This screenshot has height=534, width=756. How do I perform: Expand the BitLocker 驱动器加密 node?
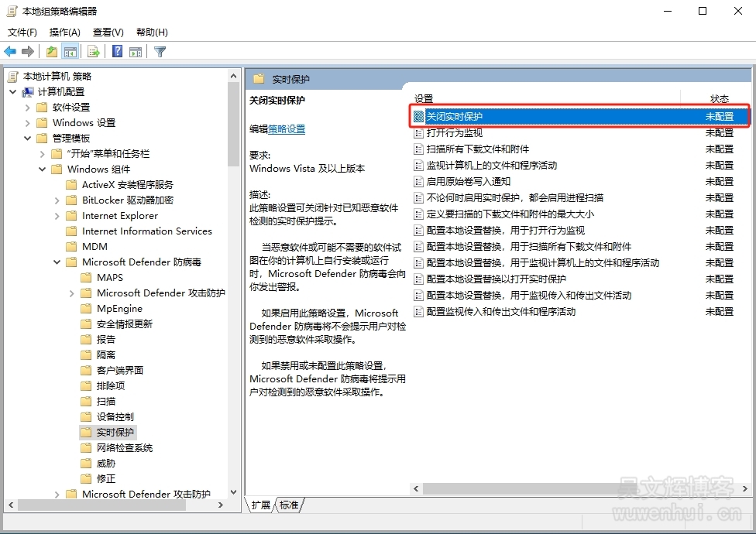57,200
